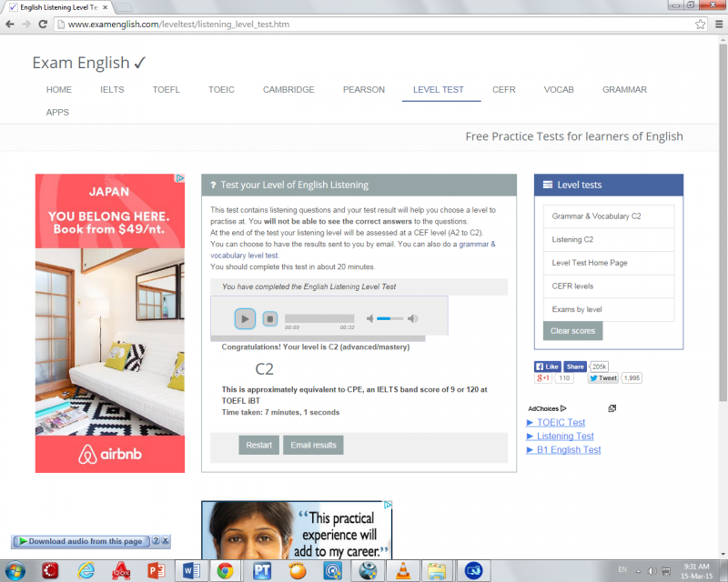This screenshot has height=582, width=728.
Task: Launch Internet Explorer from the taskbar
Action: point(86,570)
